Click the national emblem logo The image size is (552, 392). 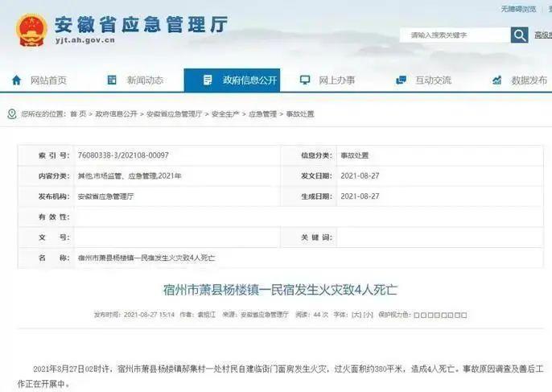31,28
